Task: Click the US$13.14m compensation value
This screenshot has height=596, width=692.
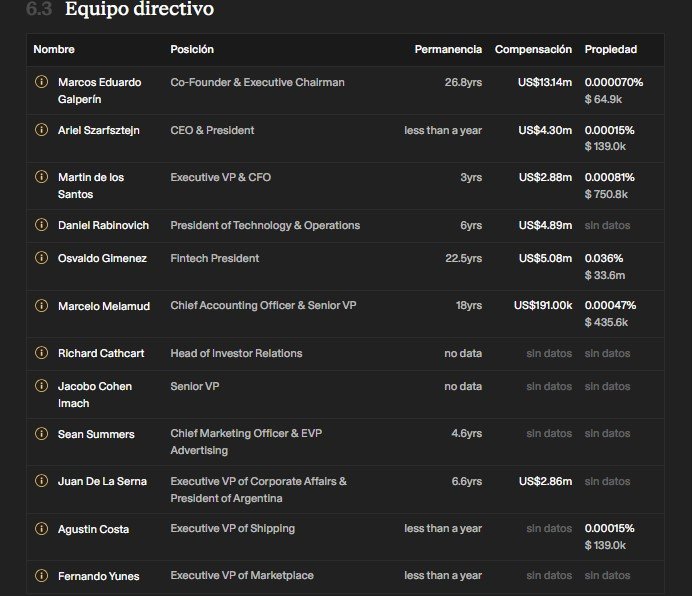Action: click(x=545, y=82)
